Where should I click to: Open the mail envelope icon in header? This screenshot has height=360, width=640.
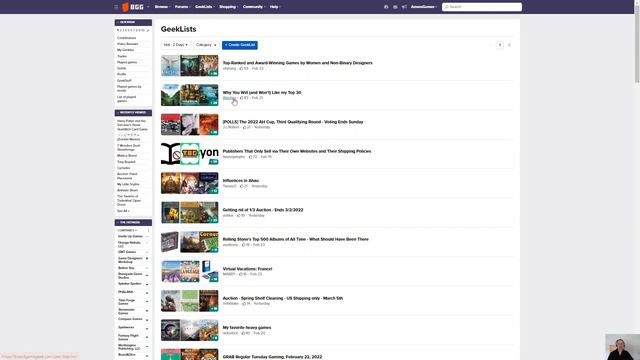[395, 7]
